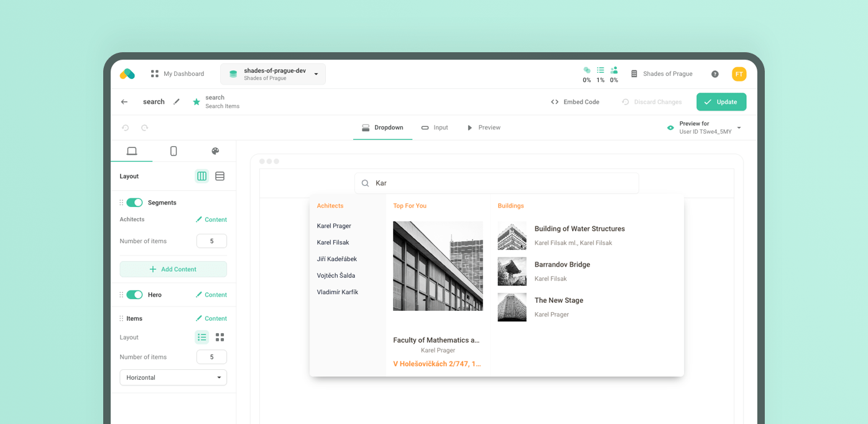Select Jiří Kadeřábek suggestion
Viewport: 868px width, 424px height.
point(337,259)
